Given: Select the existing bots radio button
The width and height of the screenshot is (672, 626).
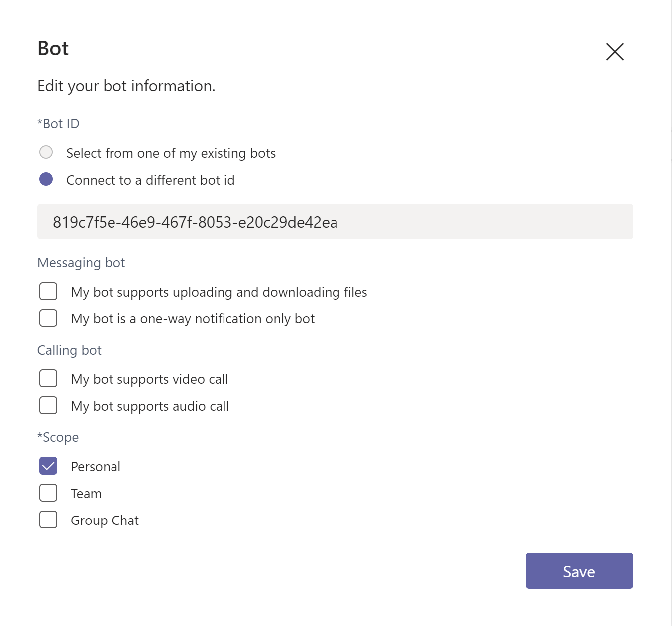Looking at the screenshot, I should pos(46,152).
